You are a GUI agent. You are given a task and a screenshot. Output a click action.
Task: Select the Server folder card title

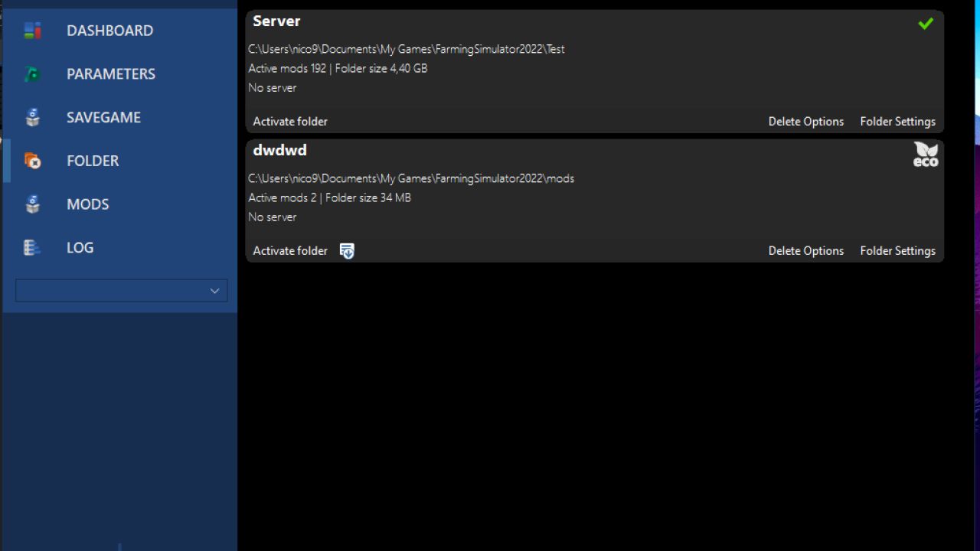pos(276,21)
